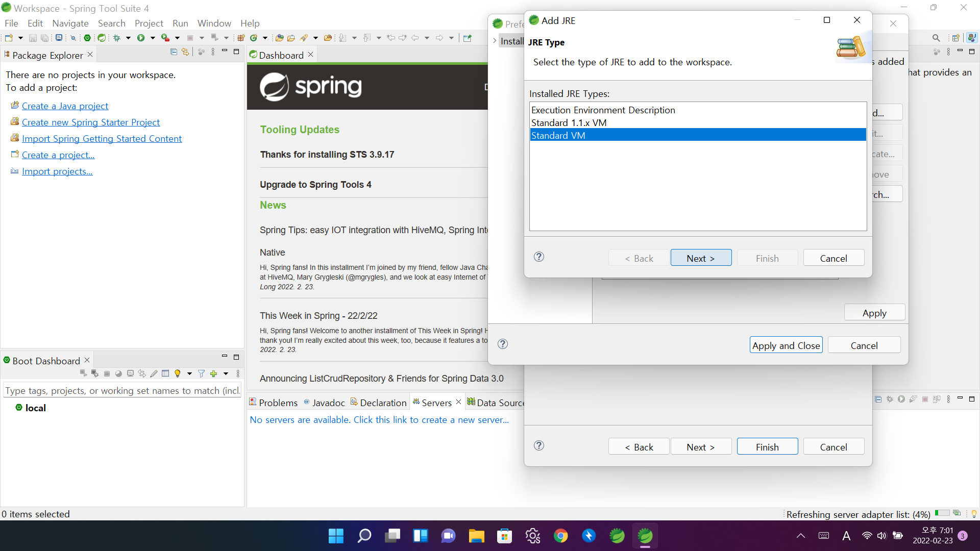This screenshot has width=980, height=551.
Task: Toggle Link with Editor in Package Explorer
Action: (x=185, y=52)
